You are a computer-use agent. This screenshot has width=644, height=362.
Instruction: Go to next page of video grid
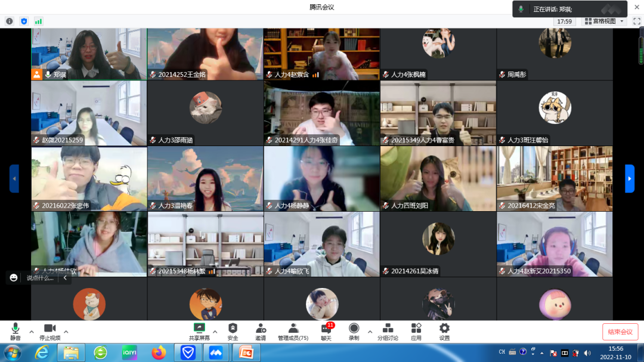click(x=629, y=178)
